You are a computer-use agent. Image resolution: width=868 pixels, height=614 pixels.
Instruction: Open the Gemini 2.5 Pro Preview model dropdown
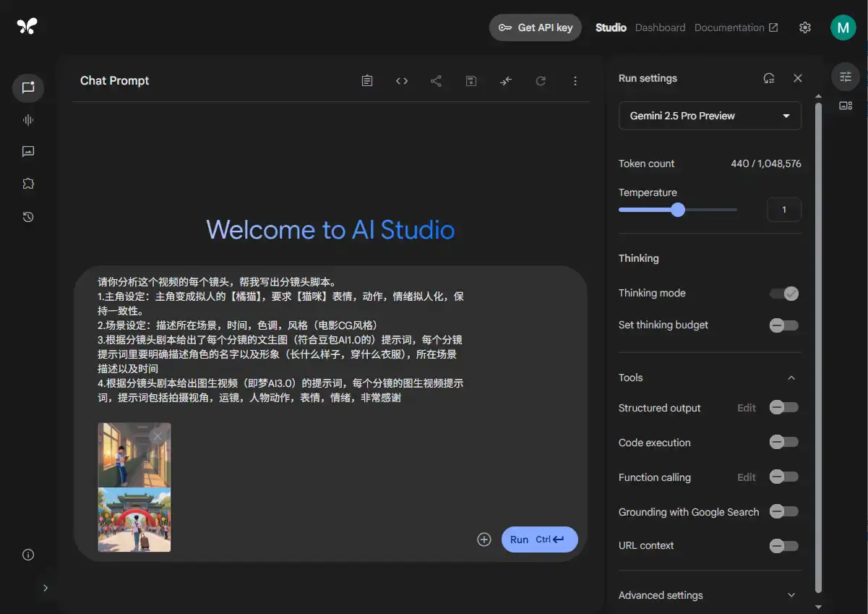click(x=709, y=116)
